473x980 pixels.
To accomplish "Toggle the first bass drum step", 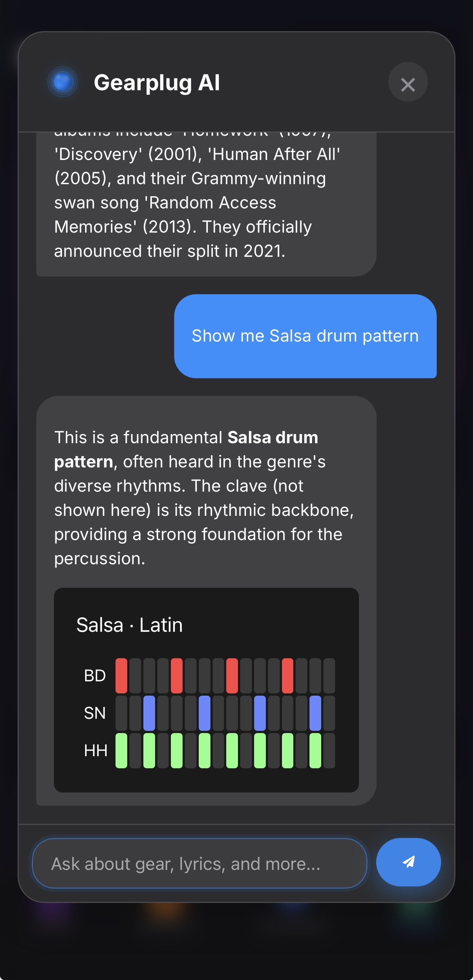I will point(121,675).
